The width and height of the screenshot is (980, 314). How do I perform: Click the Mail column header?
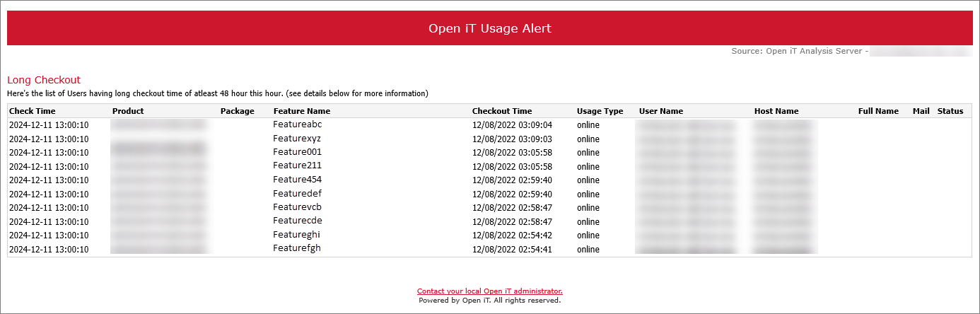[x=921, y=111]
